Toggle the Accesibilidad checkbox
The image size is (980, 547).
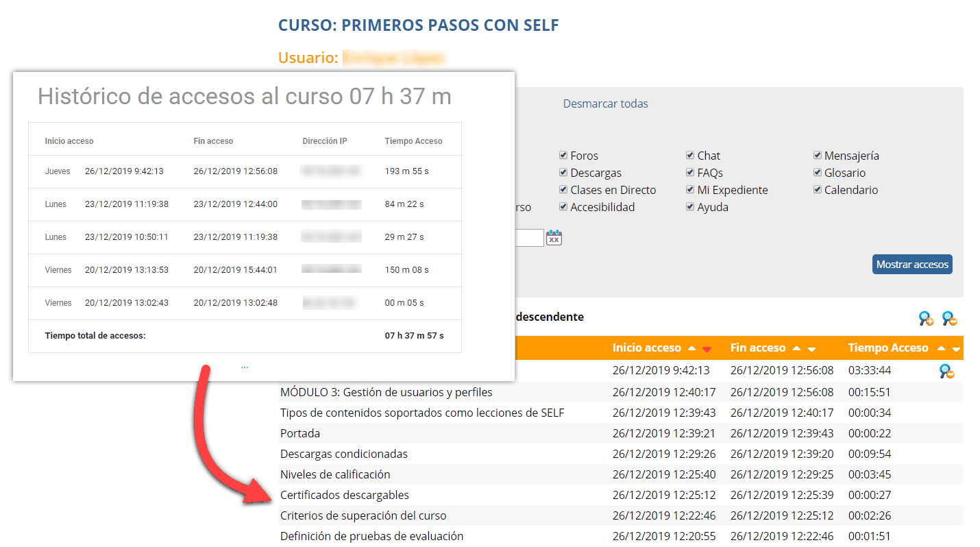563,207
